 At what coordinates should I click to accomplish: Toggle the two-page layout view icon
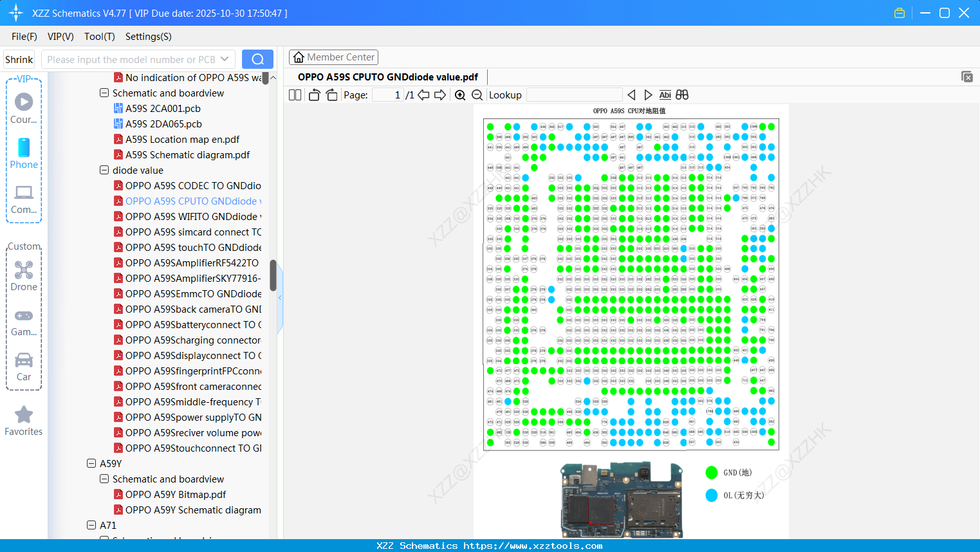click(x=295, y=95)
